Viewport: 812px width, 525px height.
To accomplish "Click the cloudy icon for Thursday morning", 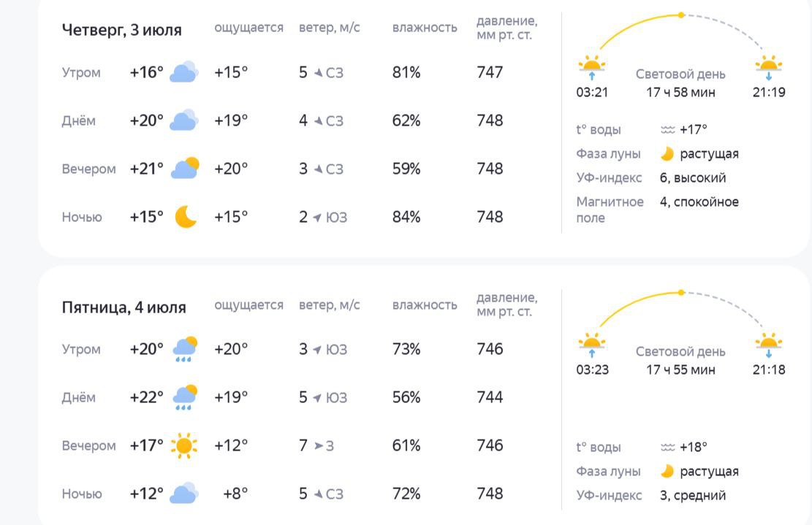I will [184, 72].
